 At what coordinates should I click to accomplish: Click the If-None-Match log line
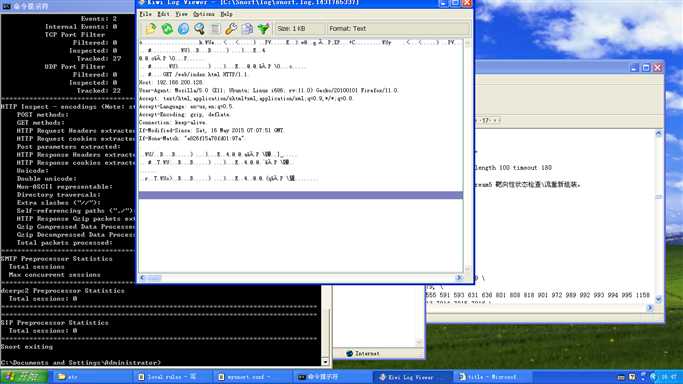tap(192, 138)
